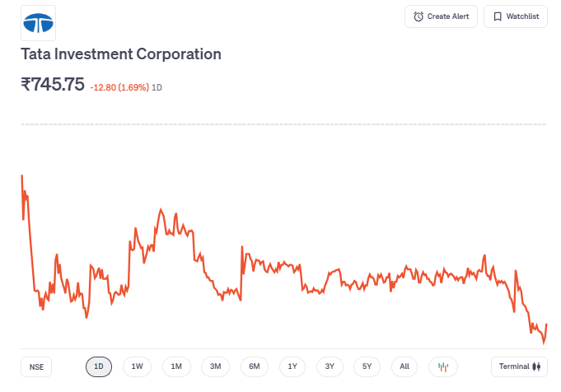Open the Terminal view
This screenshot has height=392, width=561.
tap(518, 366)
